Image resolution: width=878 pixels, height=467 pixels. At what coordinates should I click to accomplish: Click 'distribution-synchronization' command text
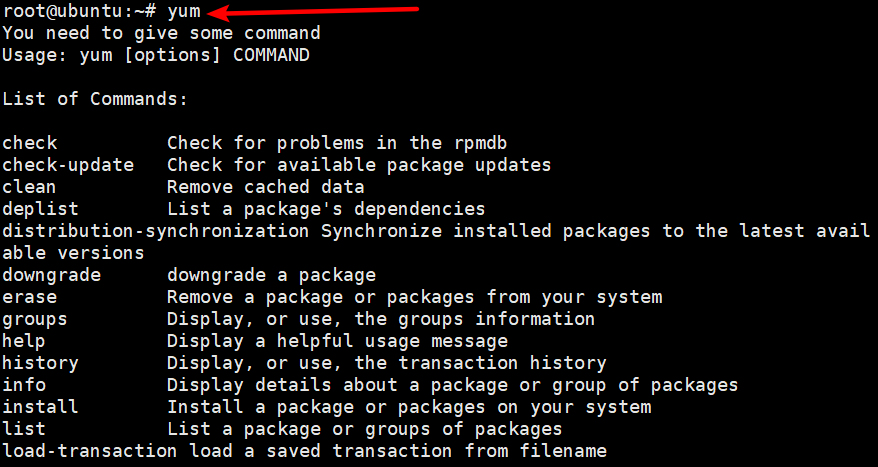156,231
